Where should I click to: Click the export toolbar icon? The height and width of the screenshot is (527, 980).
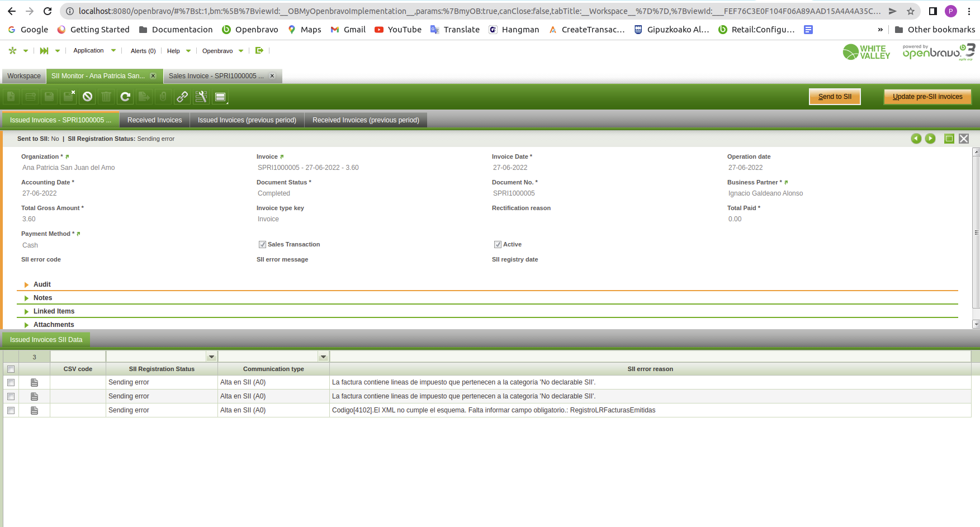pos(144,97)
